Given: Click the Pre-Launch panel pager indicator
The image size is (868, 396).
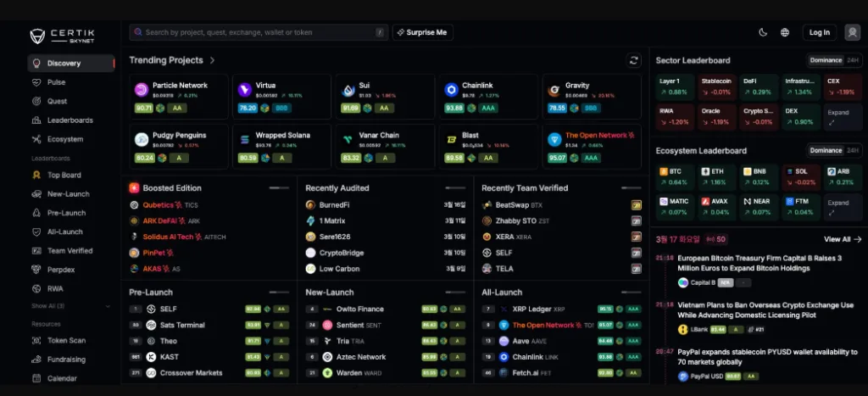Looking at the screenshot, I should (x=279, y=293).
